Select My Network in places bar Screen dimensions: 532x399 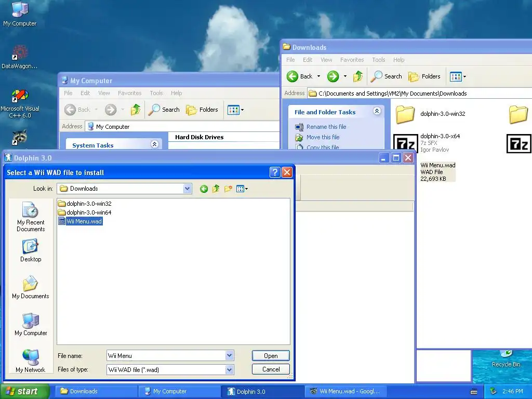coord(31,361)
